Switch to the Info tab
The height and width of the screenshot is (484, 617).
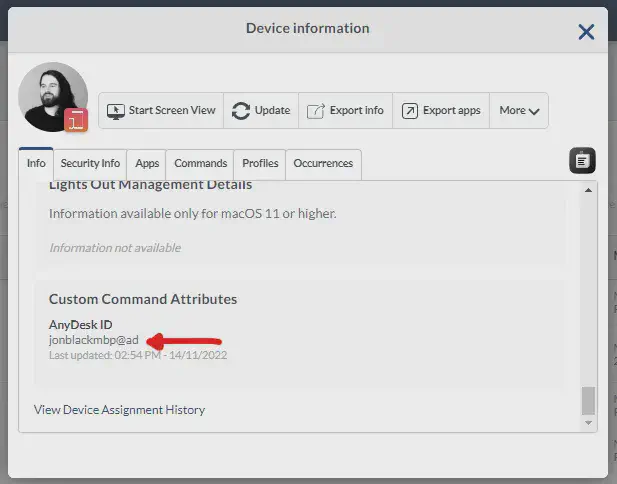pyautogui.click(x=36, y=163)
